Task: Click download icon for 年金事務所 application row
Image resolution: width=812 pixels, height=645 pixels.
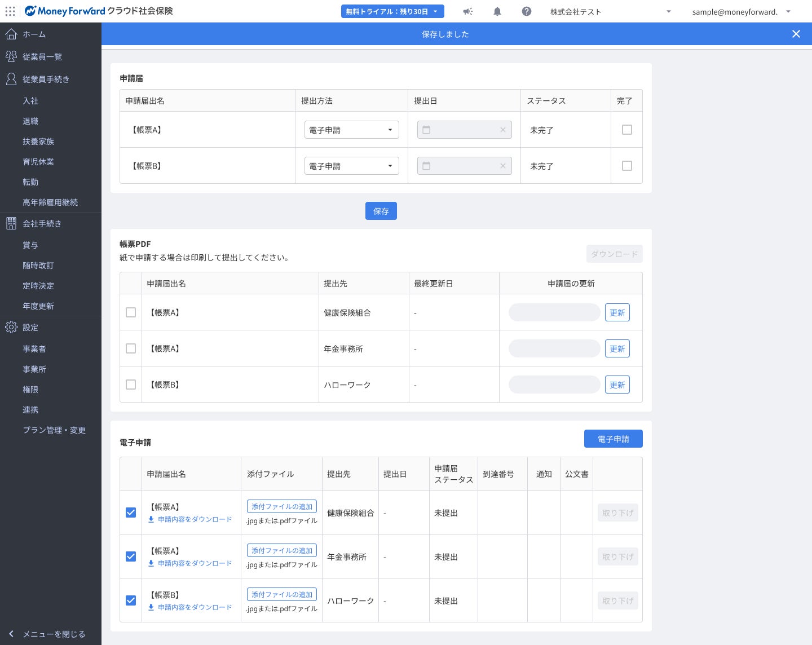Action: [151, 563]
